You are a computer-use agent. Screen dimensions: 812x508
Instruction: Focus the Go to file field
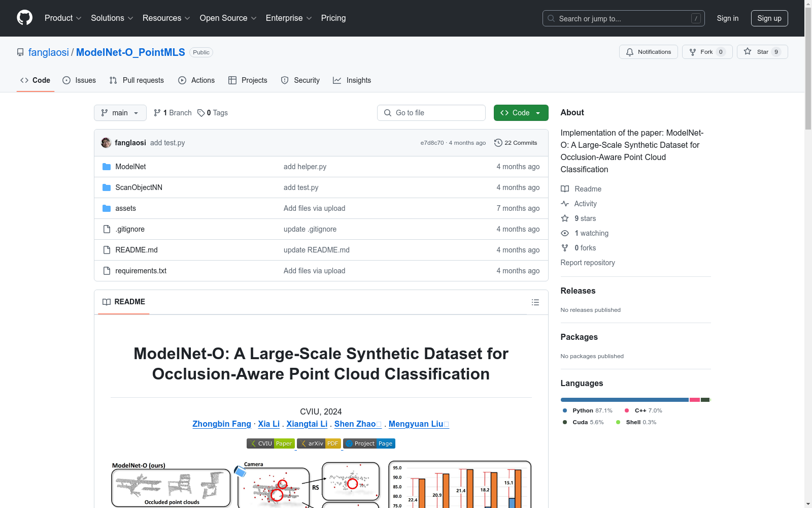[431, 113]
